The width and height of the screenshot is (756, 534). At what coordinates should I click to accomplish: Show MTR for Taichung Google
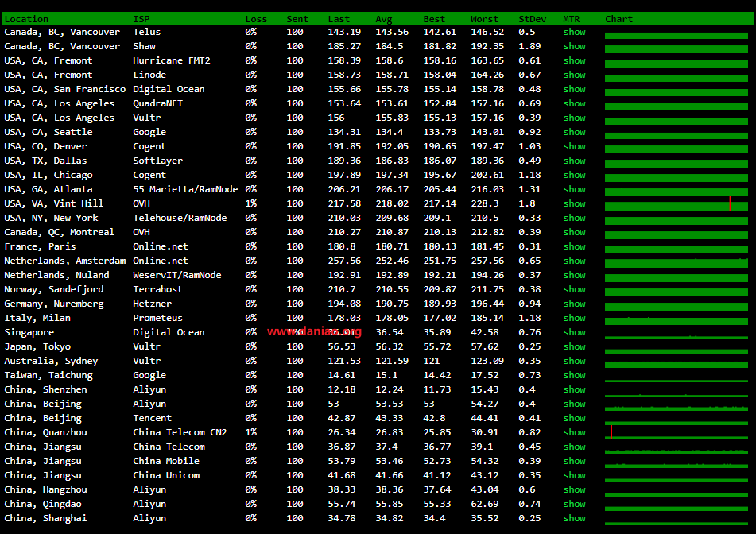coord(574,375)
